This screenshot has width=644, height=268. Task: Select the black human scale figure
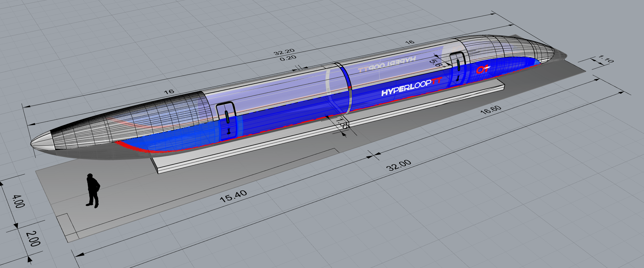click(93, 191)
